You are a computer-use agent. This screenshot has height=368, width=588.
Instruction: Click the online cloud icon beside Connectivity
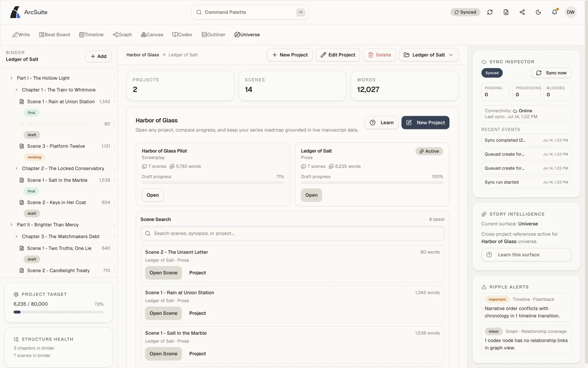(x=515, y=111)
